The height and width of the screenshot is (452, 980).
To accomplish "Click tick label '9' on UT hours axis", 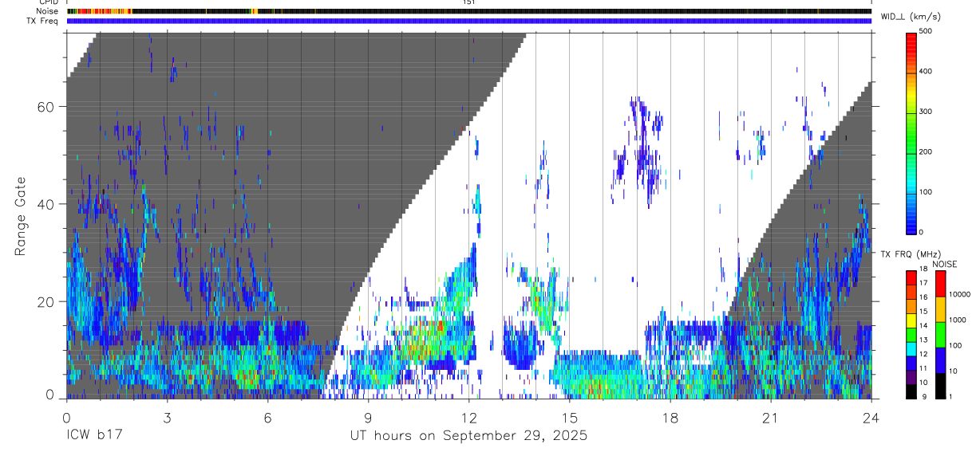I will (368, 418).
